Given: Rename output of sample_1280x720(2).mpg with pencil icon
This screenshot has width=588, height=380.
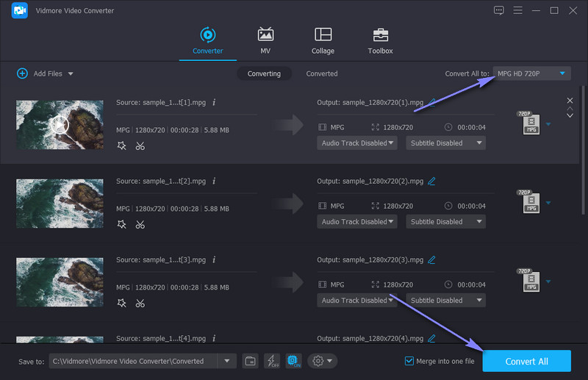Looking at the screenshot, I should [431, 181].
